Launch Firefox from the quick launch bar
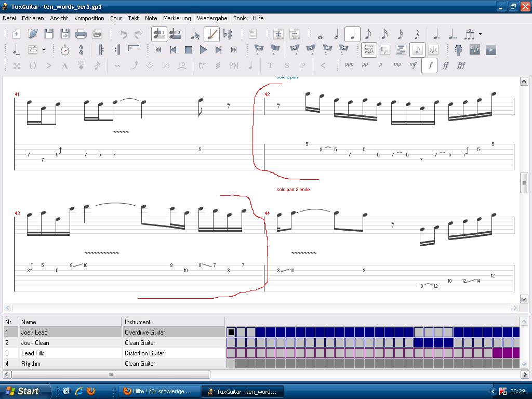The width and height of the screenshot is (532, 399). 91,391
